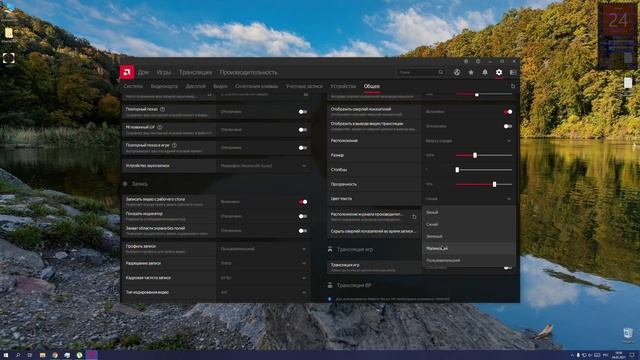Open File Explorer from the taskbar

pos(42,355)
